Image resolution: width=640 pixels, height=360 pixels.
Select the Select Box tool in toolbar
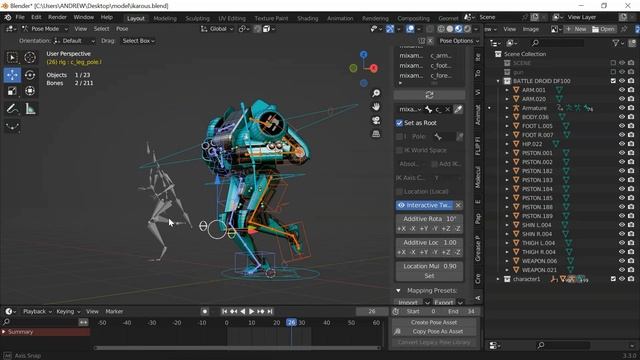(12, 58)
